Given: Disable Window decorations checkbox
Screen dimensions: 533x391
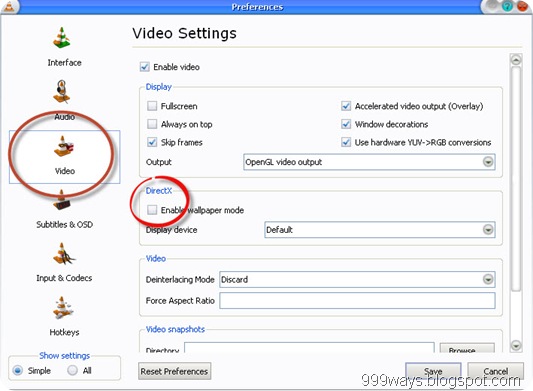Looking at the screenshot, I should point(346,124).
